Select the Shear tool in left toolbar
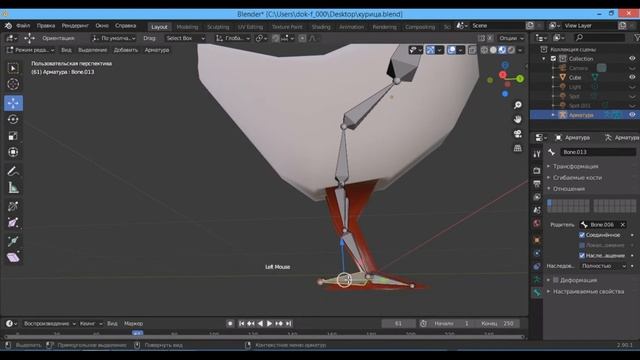The image size is (640, 360). point(13,257)
